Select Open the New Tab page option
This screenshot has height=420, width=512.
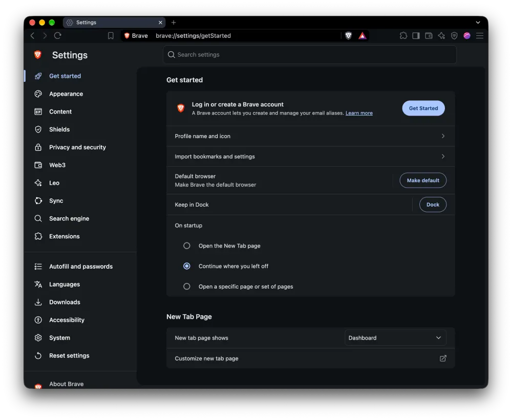(x=187, y=246)
